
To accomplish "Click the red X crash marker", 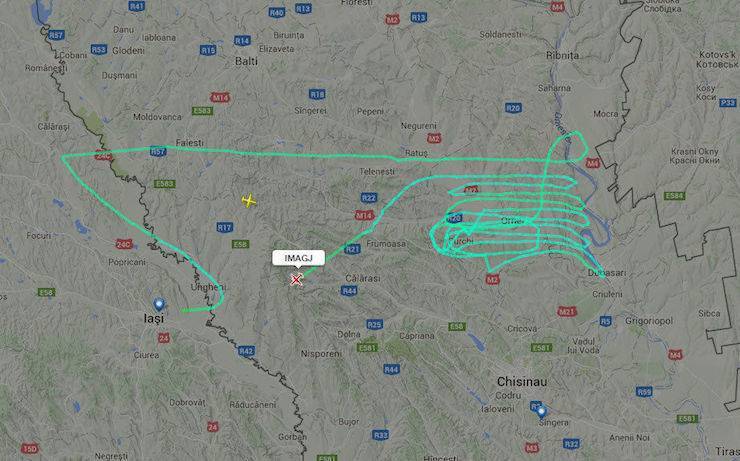I will coord(296,280).
